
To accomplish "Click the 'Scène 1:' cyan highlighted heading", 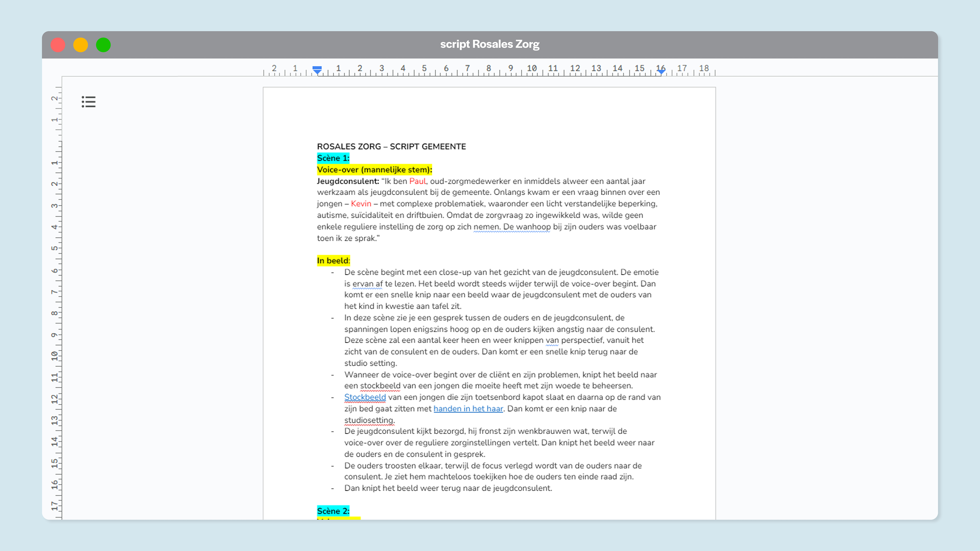I will click(x=333, y=158).
